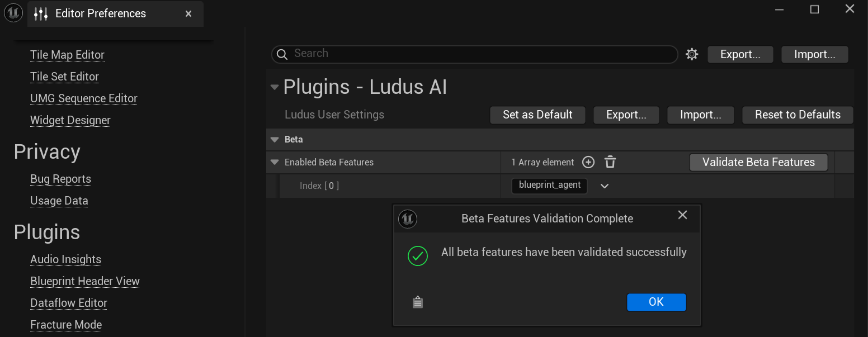This screenshot has width=868, height=337.
Task: Click the Unreal logo in the validation dialog header
Action: coord(408,219)
